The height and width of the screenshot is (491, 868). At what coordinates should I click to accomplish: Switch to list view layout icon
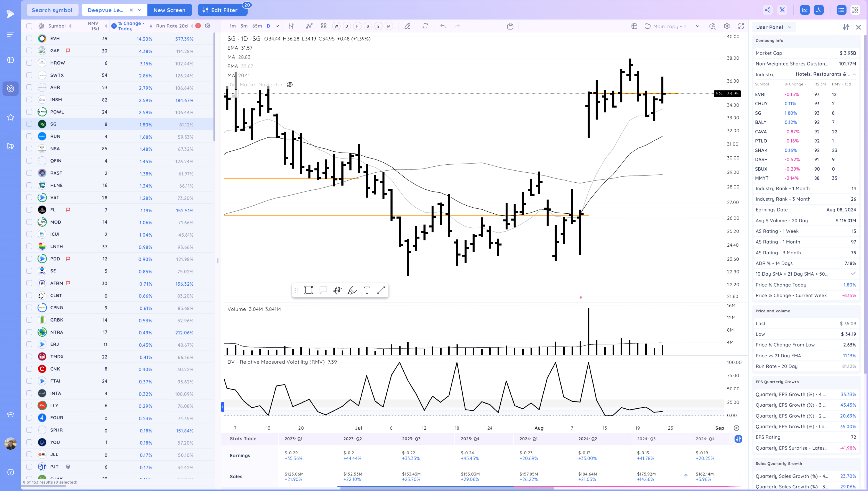coord(841,10)
